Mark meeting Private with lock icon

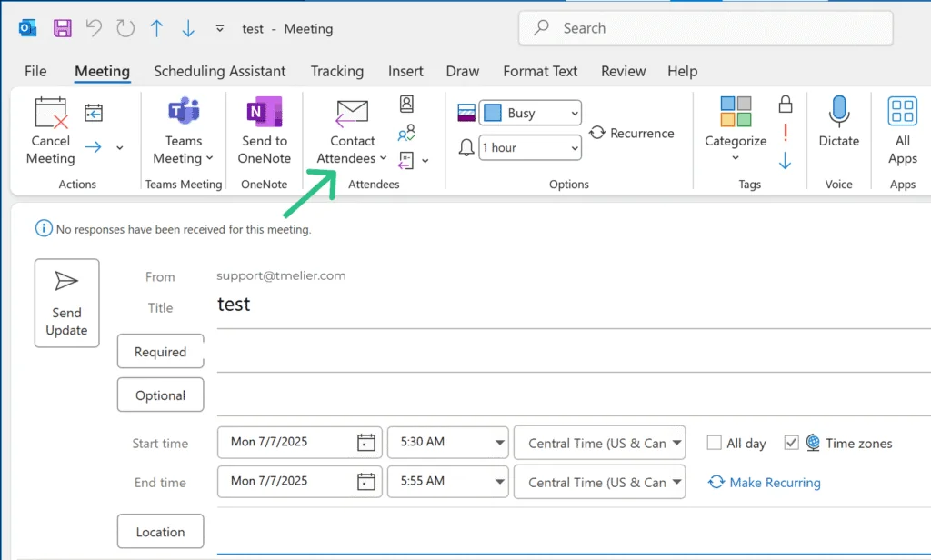tap(786, 104)
